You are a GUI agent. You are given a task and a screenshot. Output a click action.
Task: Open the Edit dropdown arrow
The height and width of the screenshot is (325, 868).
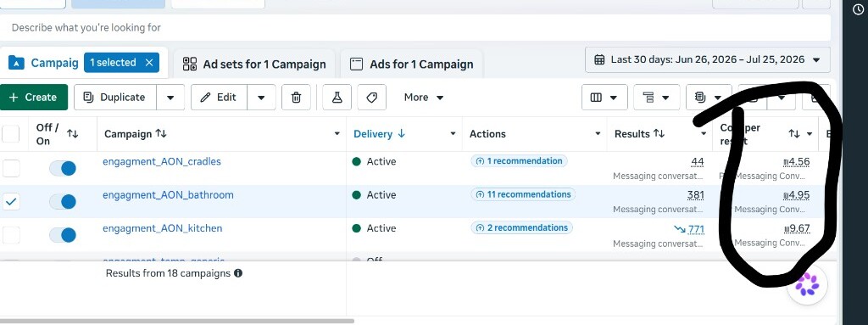click(x=261, y=98)
